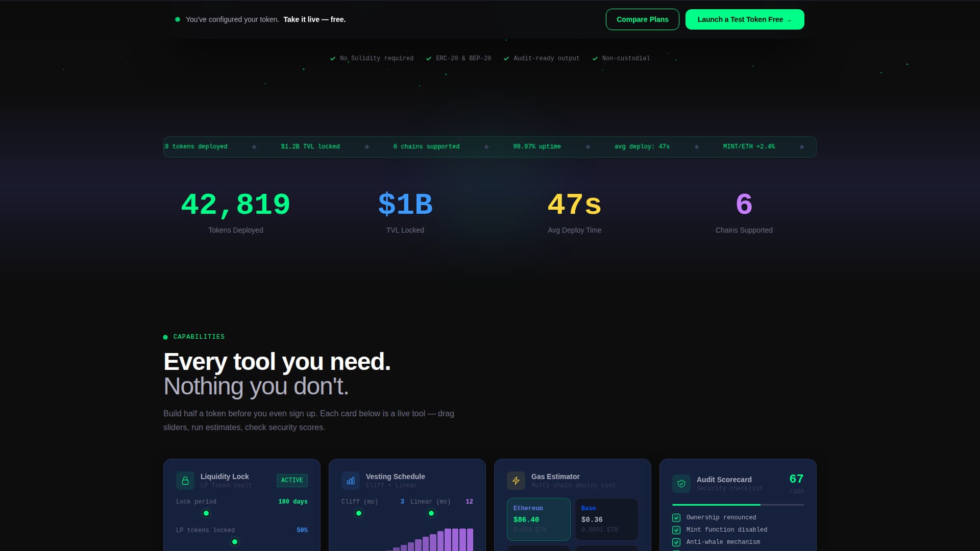Click the Liquidity Lock card title
The height and width of the screenshot is (551, 980).
pos(225,477)
